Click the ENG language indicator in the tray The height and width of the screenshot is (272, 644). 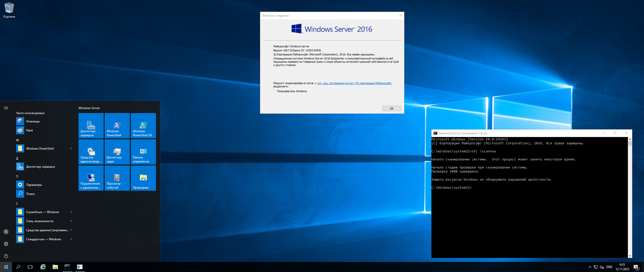pos(609,267)
